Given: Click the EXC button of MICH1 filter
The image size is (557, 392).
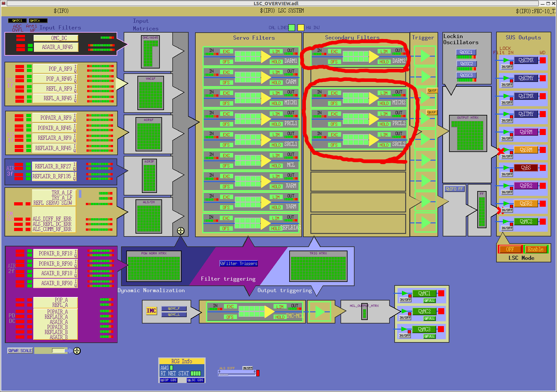Looking at the screenshot, I should 226,93.
